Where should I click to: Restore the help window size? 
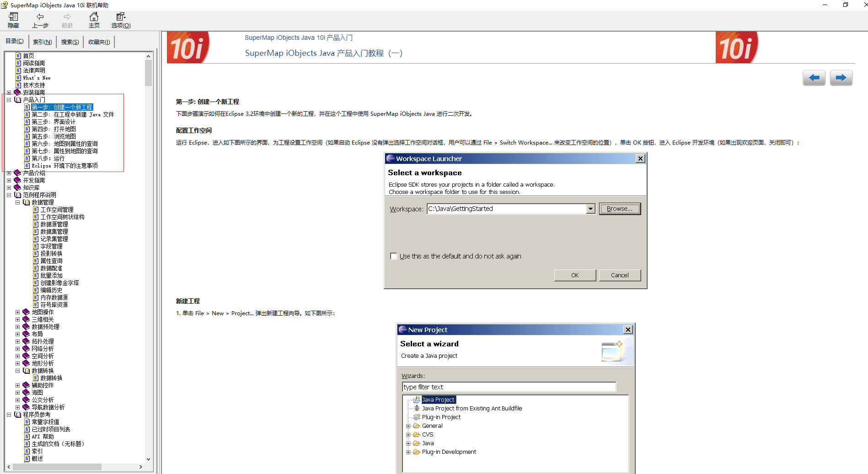[x=846, y=5]
